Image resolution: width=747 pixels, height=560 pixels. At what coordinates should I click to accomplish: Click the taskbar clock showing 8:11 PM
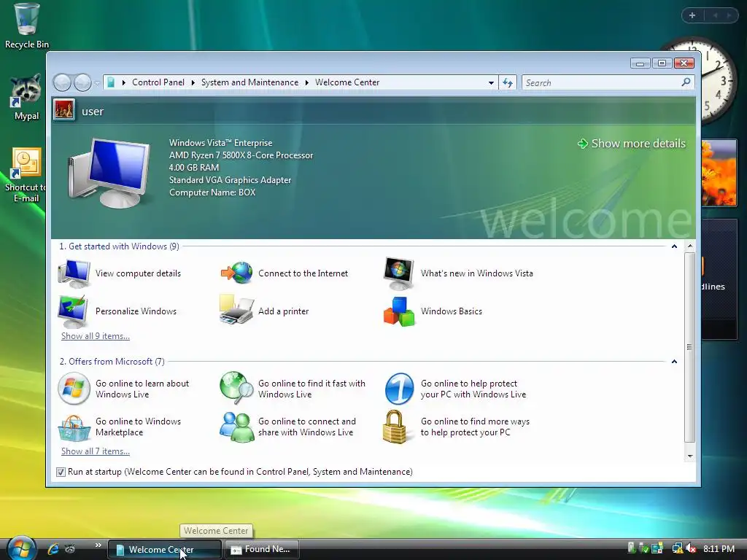[719, 548]
